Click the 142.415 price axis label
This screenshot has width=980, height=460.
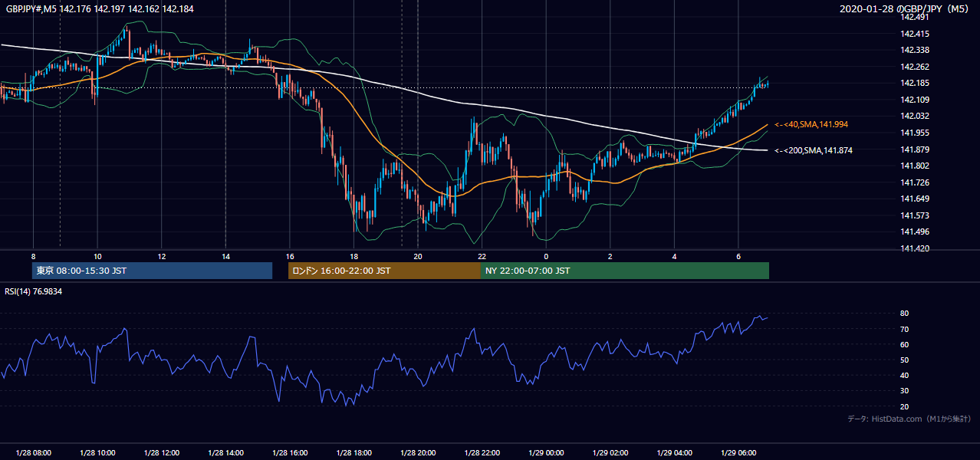pyautogui.click(x=914, y=34)
